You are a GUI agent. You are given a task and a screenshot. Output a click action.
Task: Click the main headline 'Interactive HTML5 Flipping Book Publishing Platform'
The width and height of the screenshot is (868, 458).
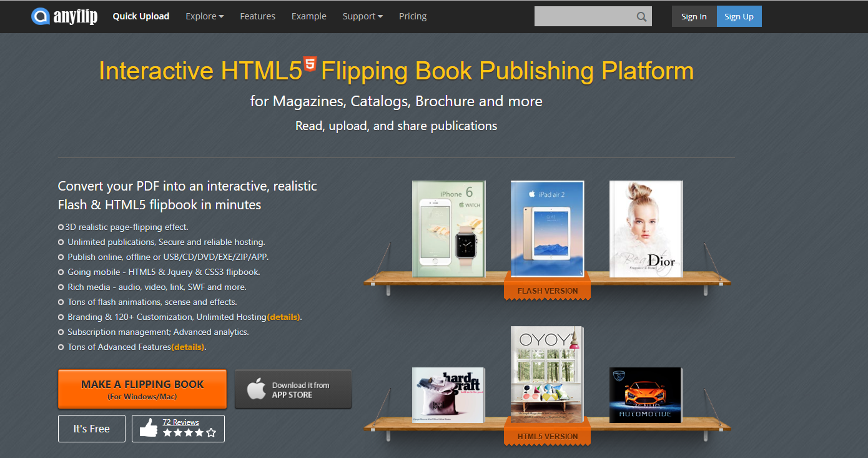pos(397,70)
